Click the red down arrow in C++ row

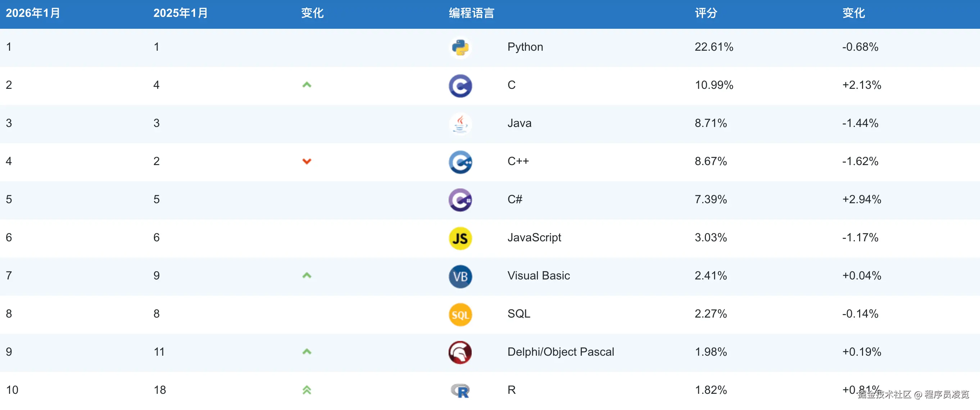(x=307, y=161)
